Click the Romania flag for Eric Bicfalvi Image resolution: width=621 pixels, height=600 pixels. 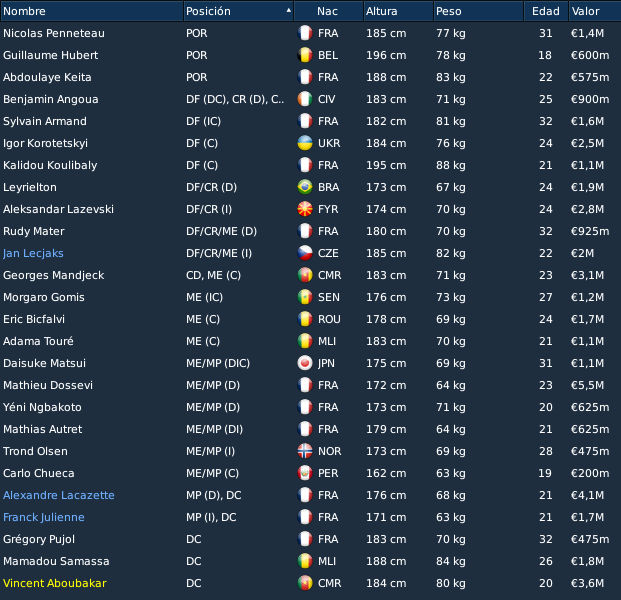305,319
